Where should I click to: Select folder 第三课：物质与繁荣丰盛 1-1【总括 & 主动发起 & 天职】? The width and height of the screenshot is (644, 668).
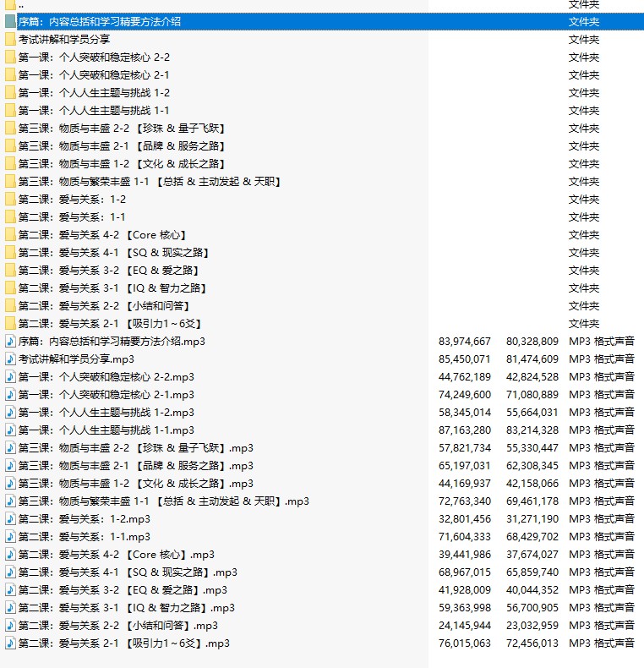point(150,182)
